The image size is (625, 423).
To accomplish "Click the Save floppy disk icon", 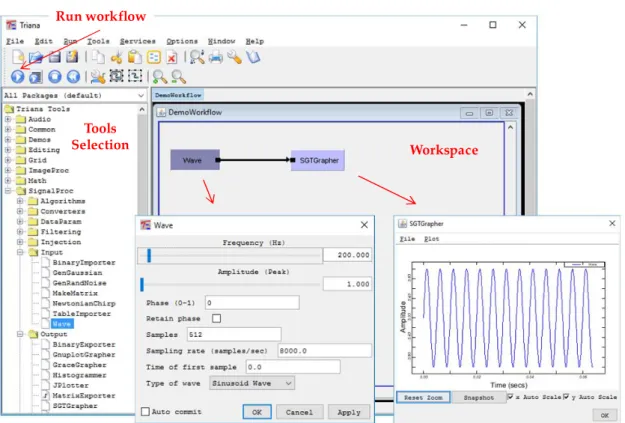I will coord(54,57).
